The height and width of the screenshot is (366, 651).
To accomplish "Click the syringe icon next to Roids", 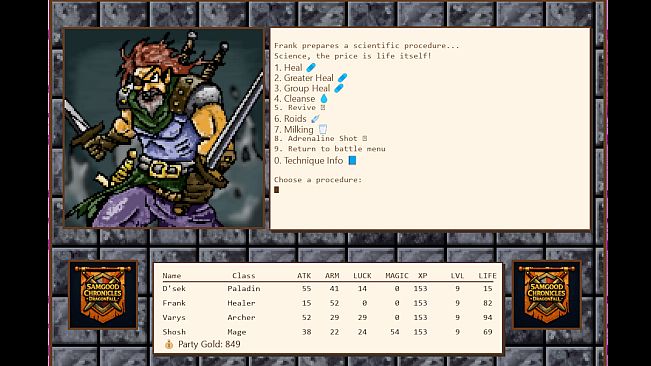I will pyautogui.click(x=316, y=119).
